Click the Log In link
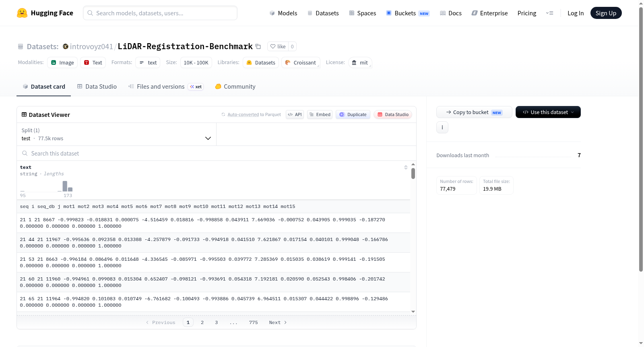The height and width of the screenshot is (347, 644). [x=576, y=13]
